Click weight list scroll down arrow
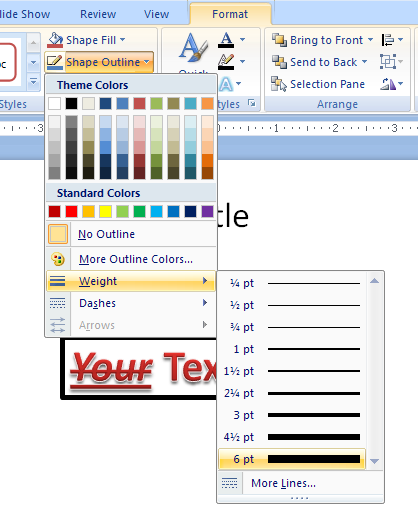Screen dimensions: 418x525 [374, 461]
